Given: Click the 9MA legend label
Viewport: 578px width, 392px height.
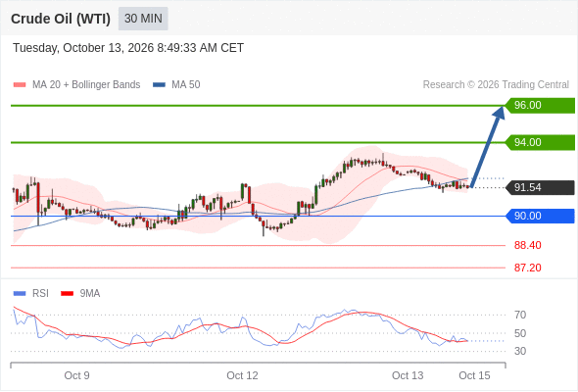Looking at the screenshot, I should pos(90,294).
